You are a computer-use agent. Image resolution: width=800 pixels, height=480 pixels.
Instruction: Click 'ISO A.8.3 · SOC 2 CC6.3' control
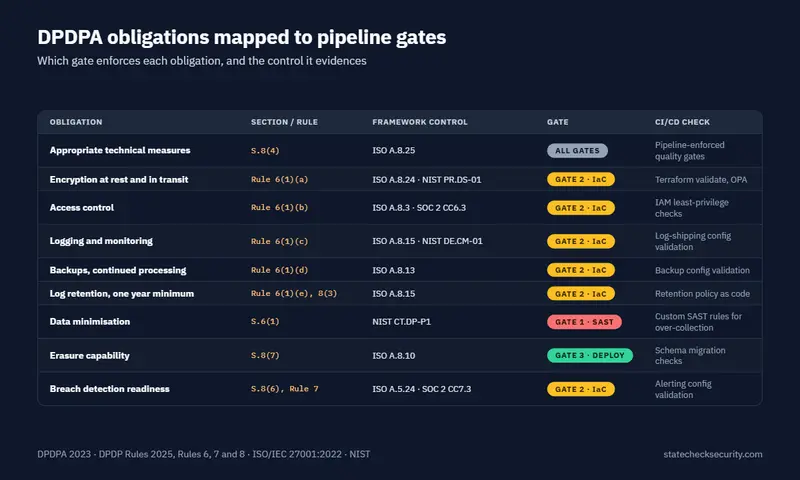pos(419,208)
